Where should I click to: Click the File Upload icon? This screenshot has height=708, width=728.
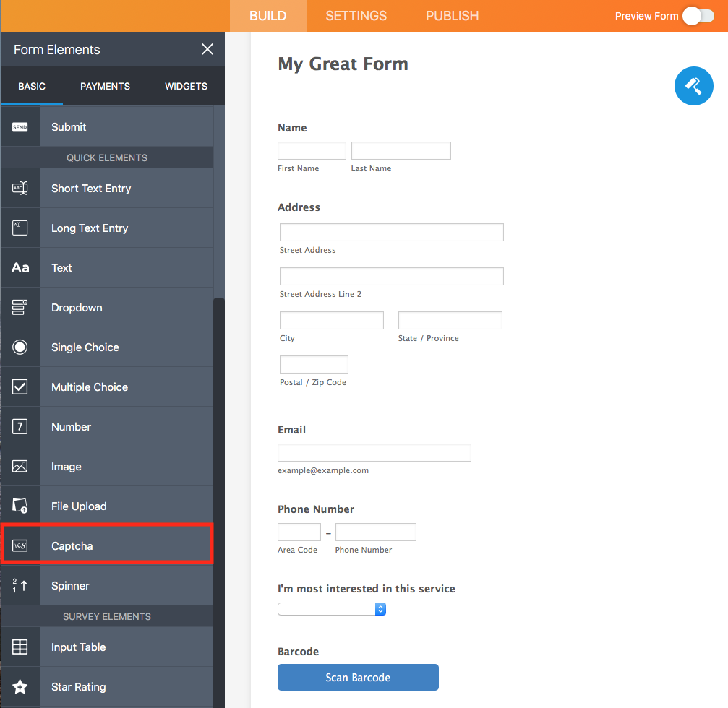tap(20, 506)
